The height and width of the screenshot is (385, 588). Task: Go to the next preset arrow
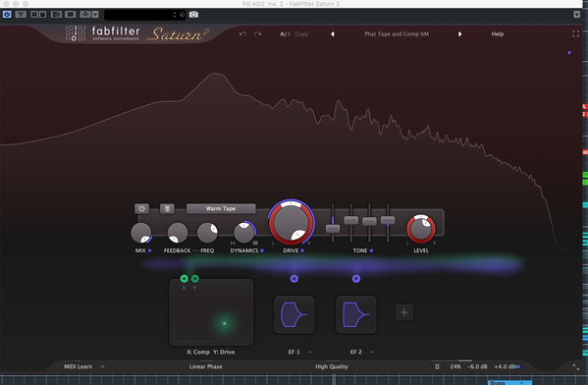tap(459, 33)
